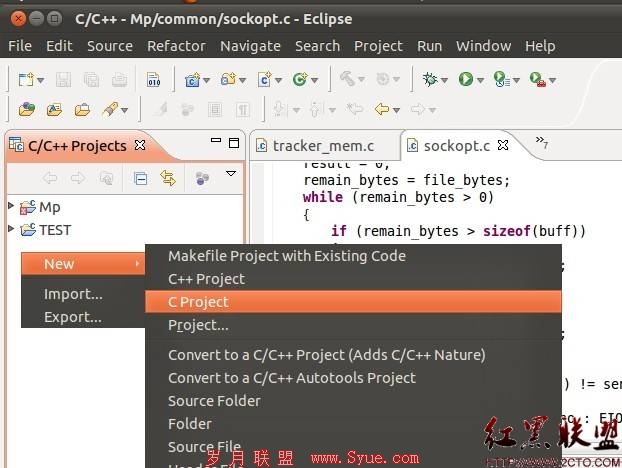Open the Help menu
The height and width of the screenshot is (468, 622).
[x=540, y=46]
